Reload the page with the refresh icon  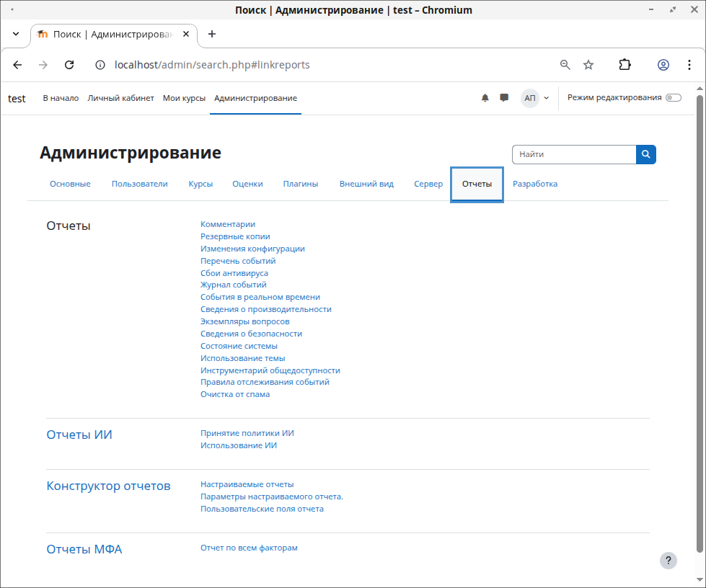(x=69, y=65)
